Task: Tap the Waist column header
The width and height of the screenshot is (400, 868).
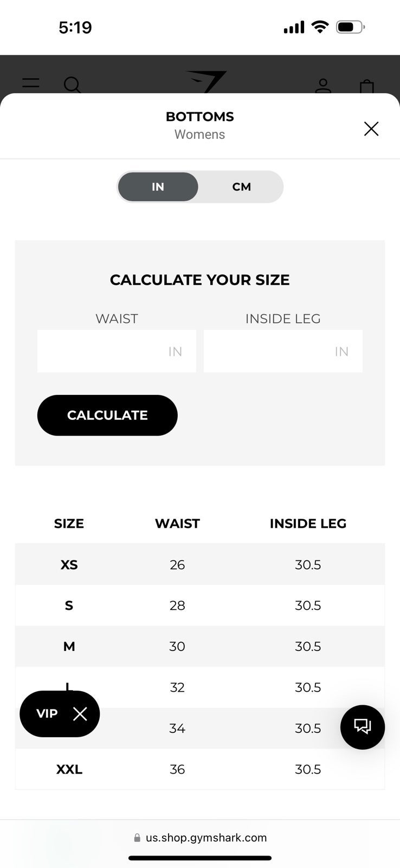Action: coord(177,524)
